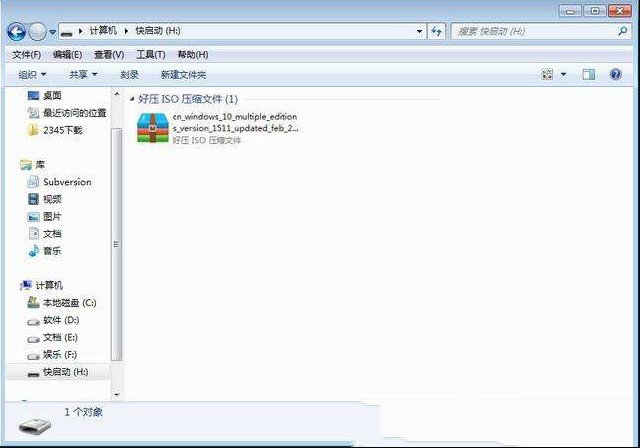Open the 查看(V) menu
The image size is (640, 448).
pyautogui.click(x=109, y=54)
